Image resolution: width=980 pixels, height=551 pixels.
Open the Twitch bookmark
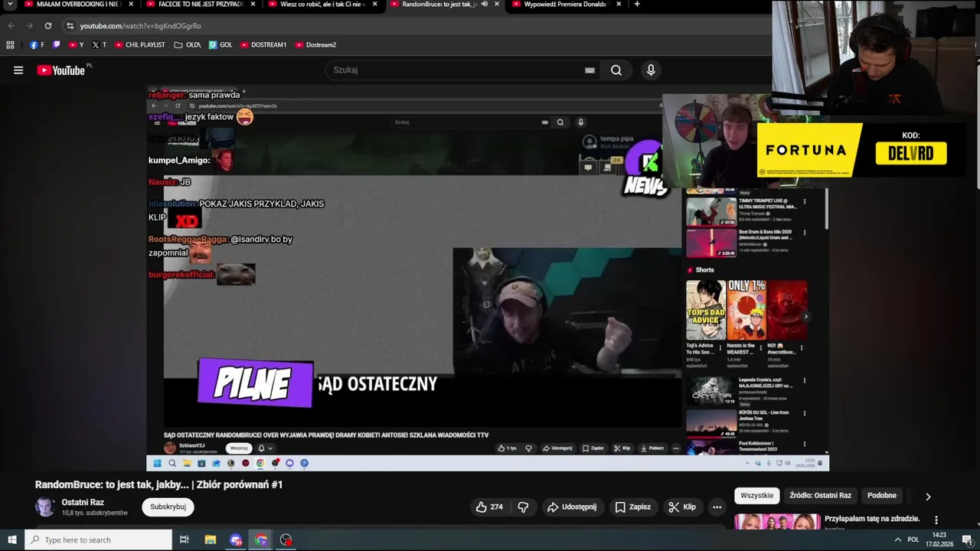point(56,45)
